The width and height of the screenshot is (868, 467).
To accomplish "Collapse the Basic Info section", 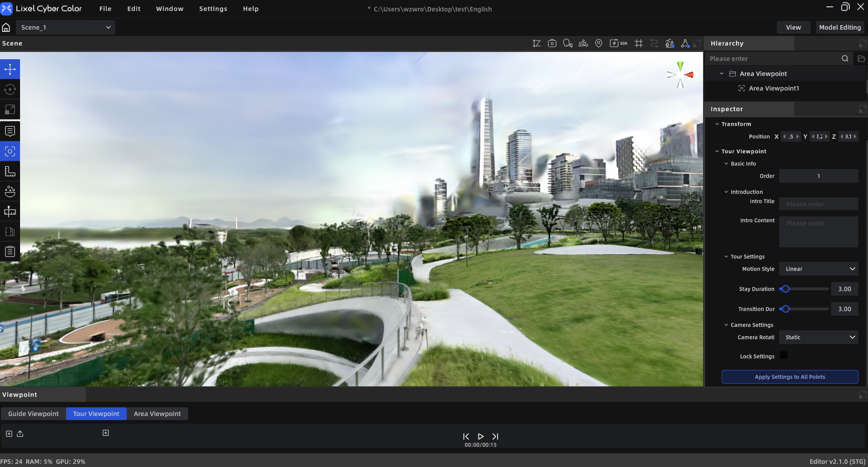I will tap(726, 164).
